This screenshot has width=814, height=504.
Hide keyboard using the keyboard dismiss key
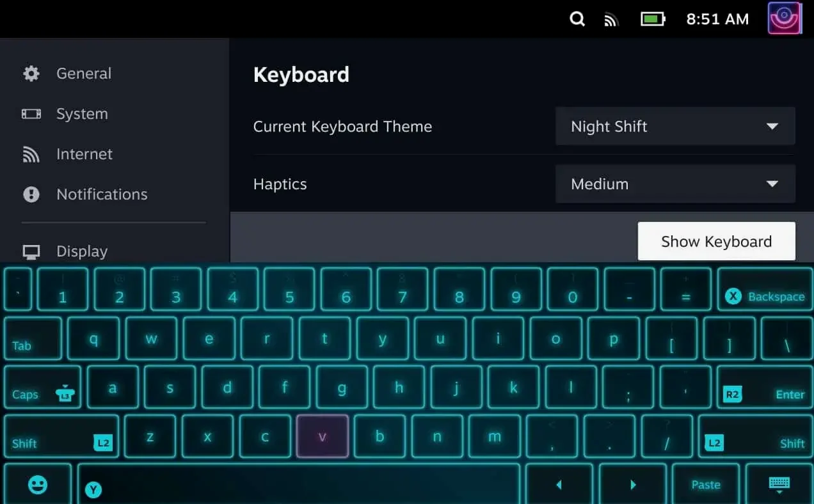[x=779, y=484]
